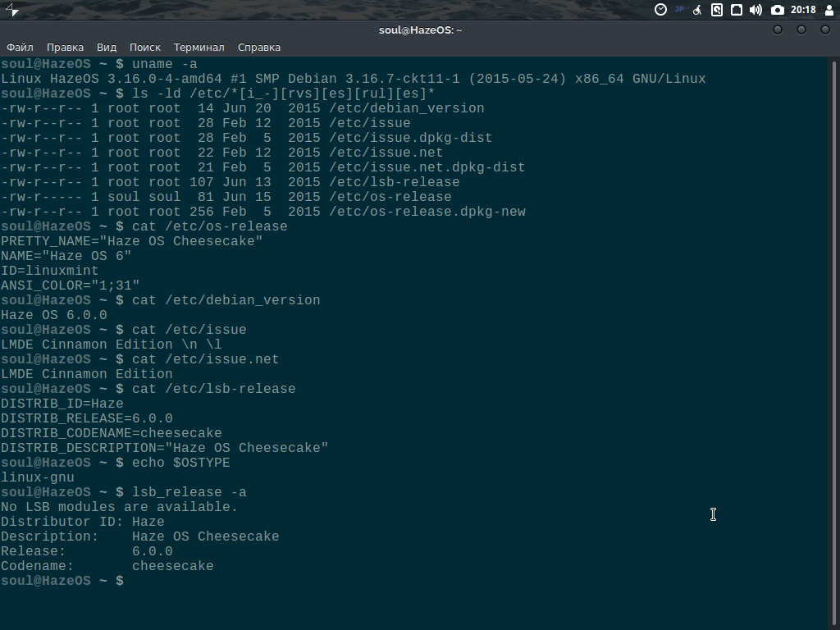Click the rightmost round window control button
The width and height of the screenshot is (840, 630).
[x=825, y=30]
